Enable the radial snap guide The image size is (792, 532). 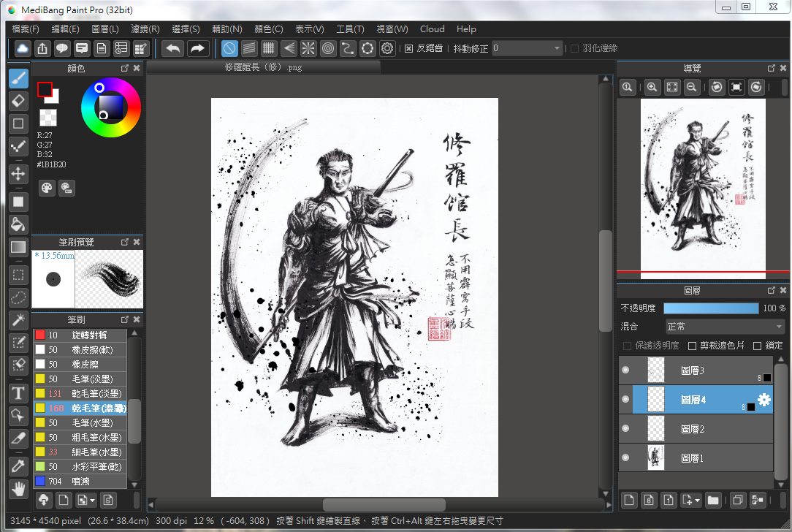(308, 48)
